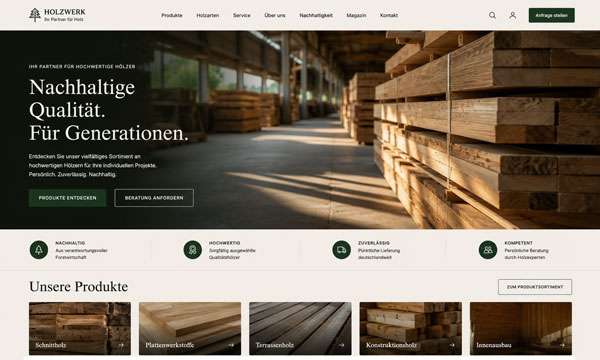
Task: Click the Unsere Produkte heading
Action: (x=78, y=287)
